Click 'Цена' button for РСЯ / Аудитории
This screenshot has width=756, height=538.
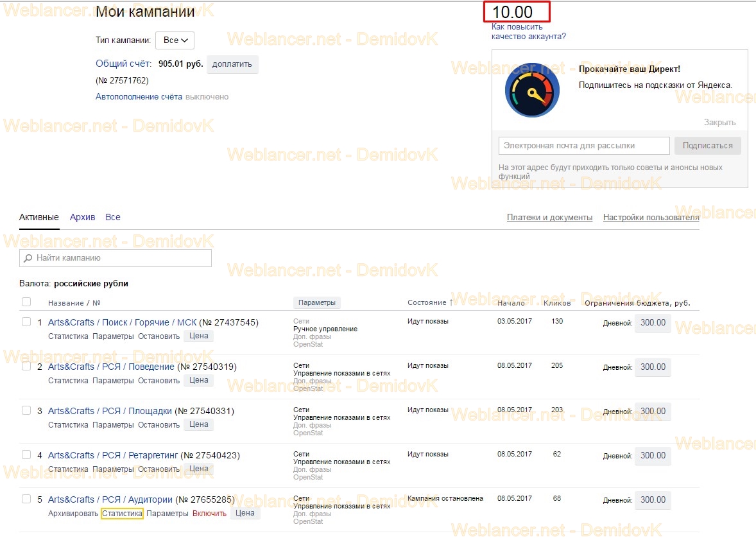245,514
